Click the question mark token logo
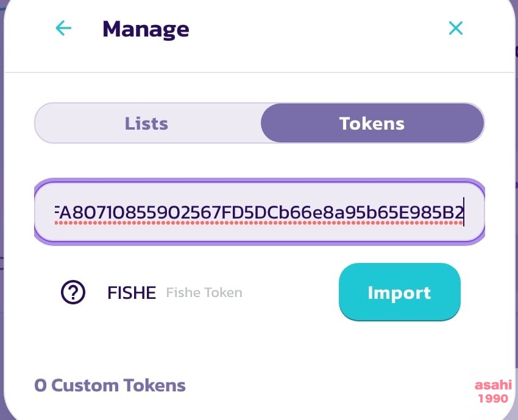The width and height of the screenshot is (518, 420). 73,293
